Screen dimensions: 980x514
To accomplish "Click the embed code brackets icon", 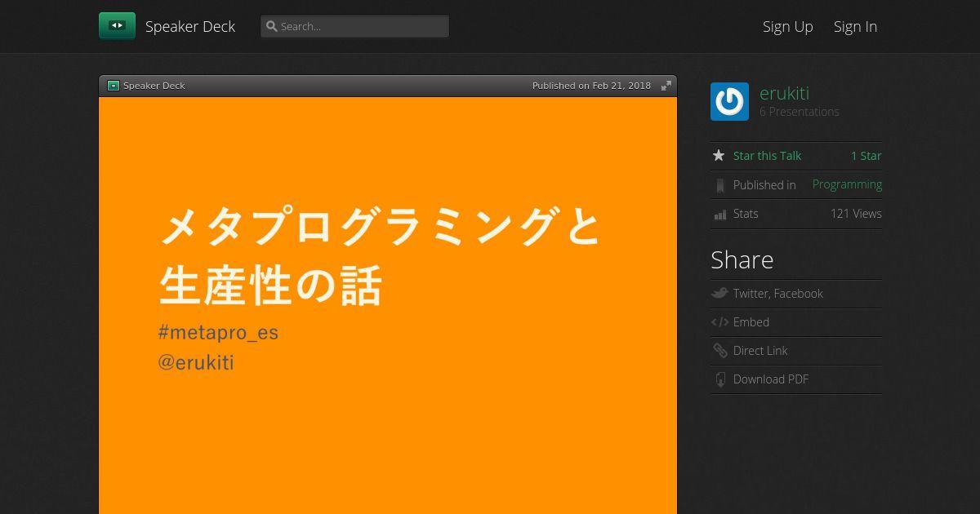I will point(719,322).
